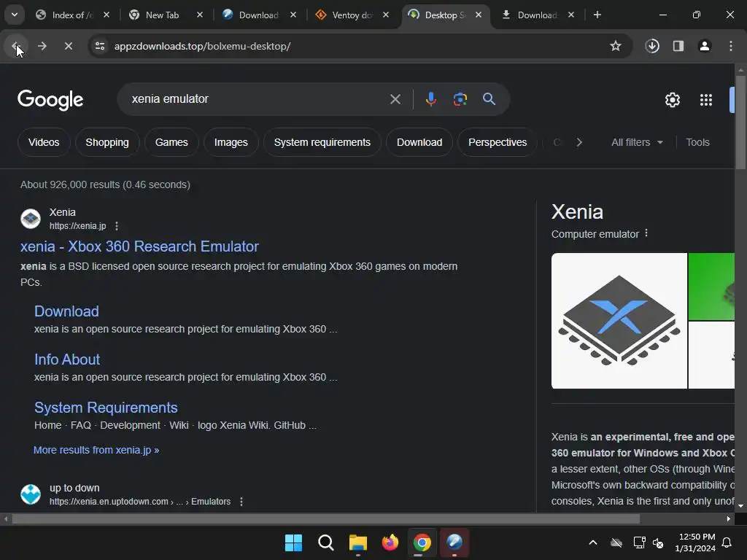Filter results by Videos
Viewport: 747px width, 560px height.
click(44, 142)
